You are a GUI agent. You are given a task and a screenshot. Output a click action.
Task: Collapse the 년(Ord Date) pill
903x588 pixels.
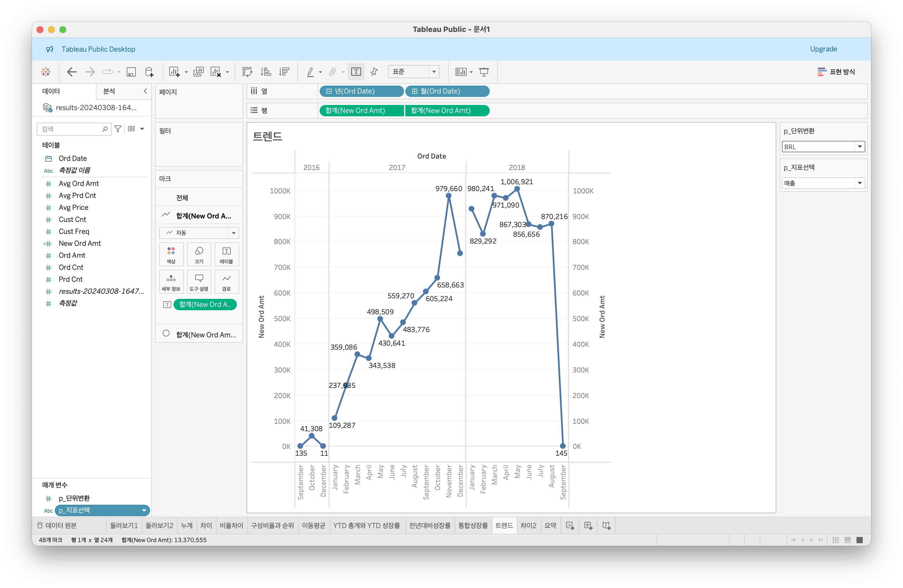(x=329, y=91)
